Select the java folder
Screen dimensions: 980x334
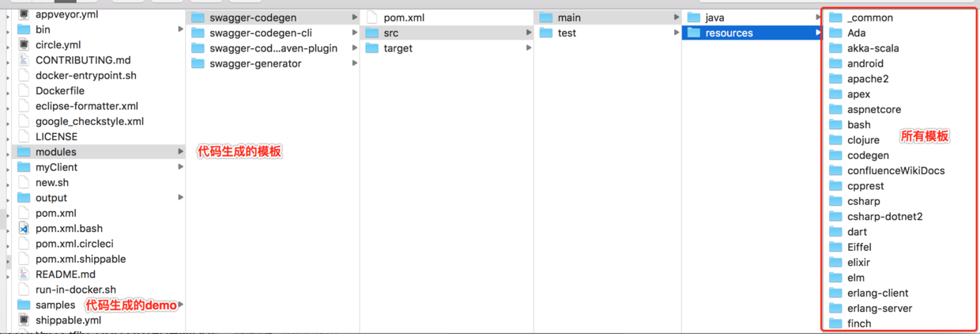(x=714, y=17)
